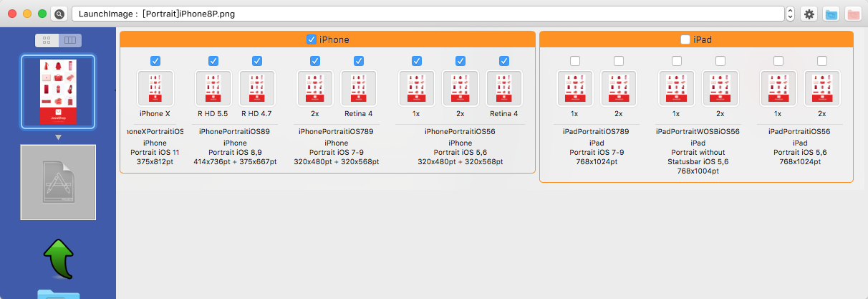Click the R HD 5.5 image preview
Image resolution: width=868 pixels, height=299 pixels.
[x=213, y=87]
